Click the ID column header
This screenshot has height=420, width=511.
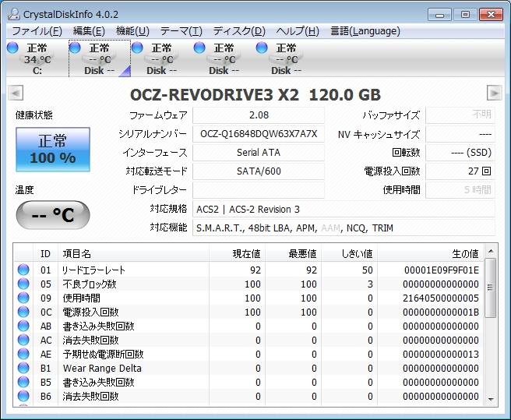[x=46, y=253]
